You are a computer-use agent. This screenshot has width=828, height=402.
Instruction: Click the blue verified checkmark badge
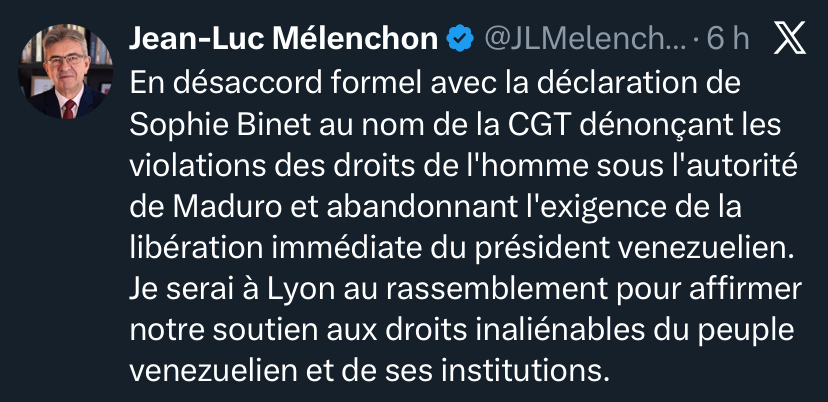[460, 39]
